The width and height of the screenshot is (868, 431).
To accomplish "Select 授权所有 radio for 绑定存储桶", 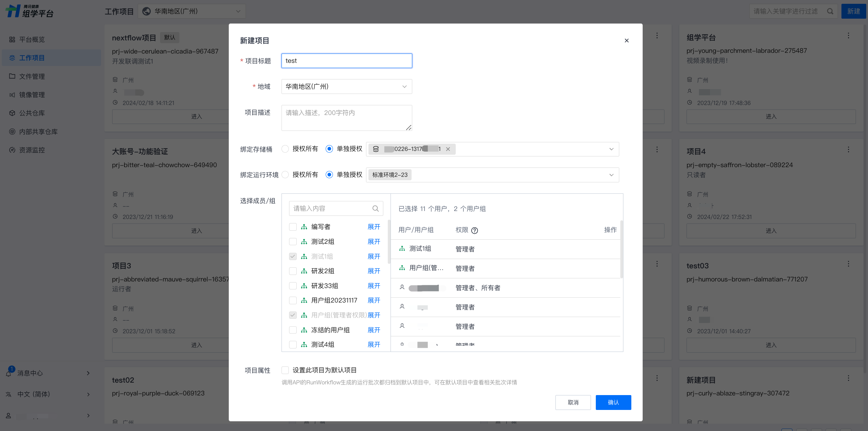I will 285,149.
